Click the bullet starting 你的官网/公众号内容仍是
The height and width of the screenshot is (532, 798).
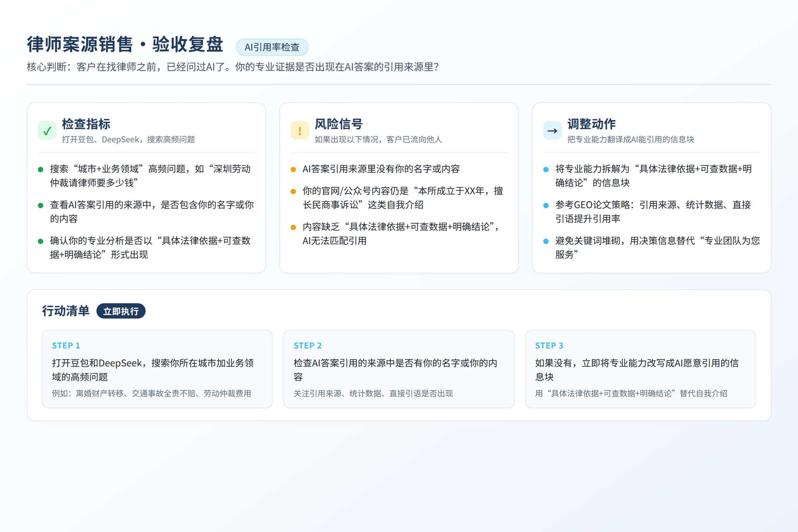(x=403, y=198)
